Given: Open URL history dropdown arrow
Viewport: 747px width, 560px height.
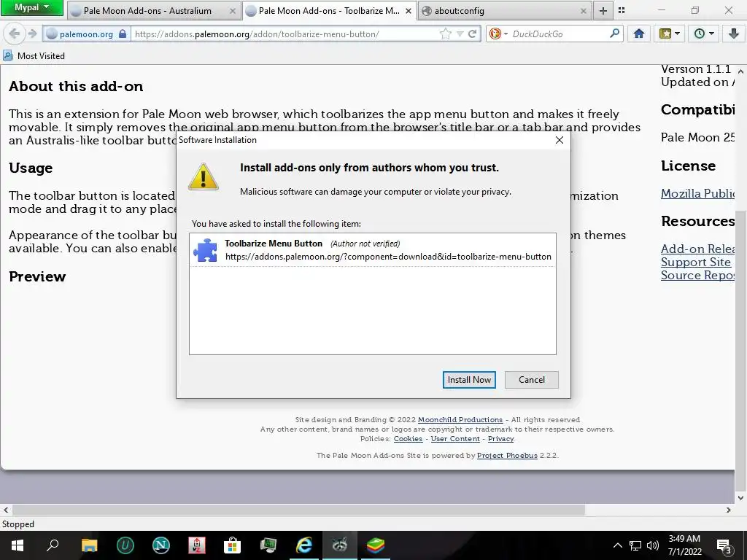Looking at the screenshot, I should click(460, 34).
